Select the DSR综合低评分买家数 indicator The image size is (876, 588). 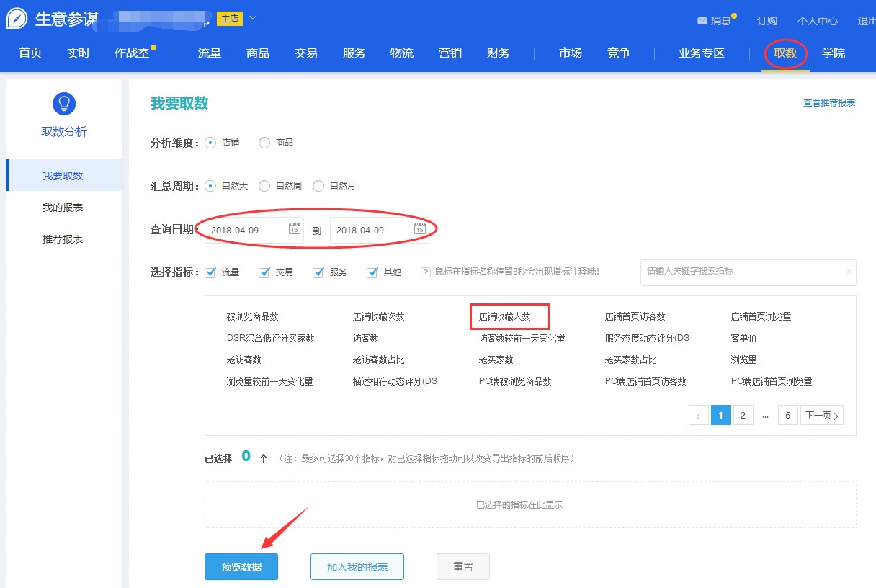(x=271, y=338)
